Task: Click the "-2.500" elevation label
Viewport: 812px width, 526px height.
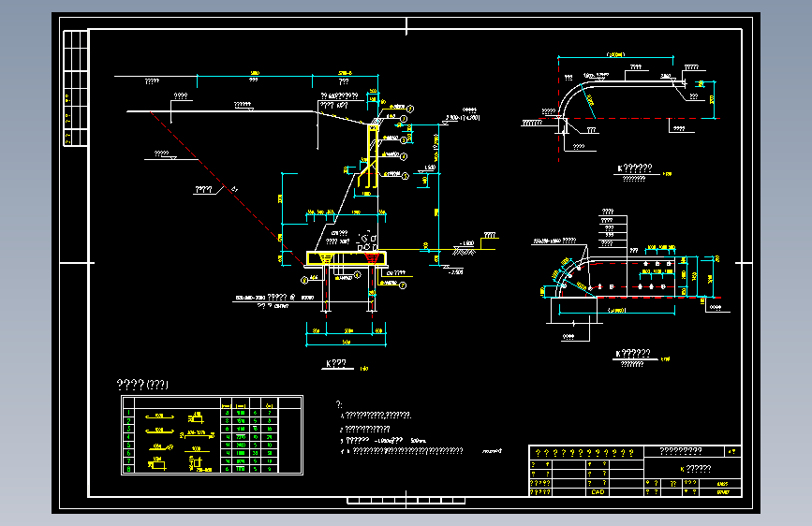Action: tap(455, 271)
